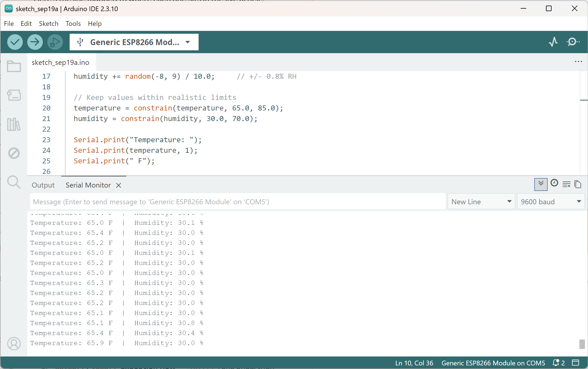Image resolution: width=588 pixels, height=369 pixels.
Task: Open the Serial Monitor magnifier icon
Action: coord(573,42)
